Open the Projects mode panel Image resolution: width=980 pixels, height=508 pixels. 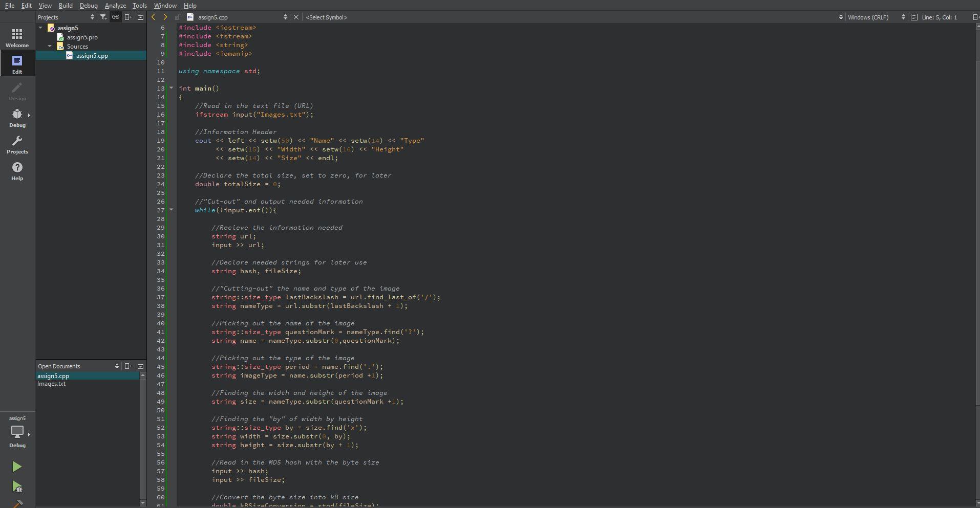(x=17, y=145)
